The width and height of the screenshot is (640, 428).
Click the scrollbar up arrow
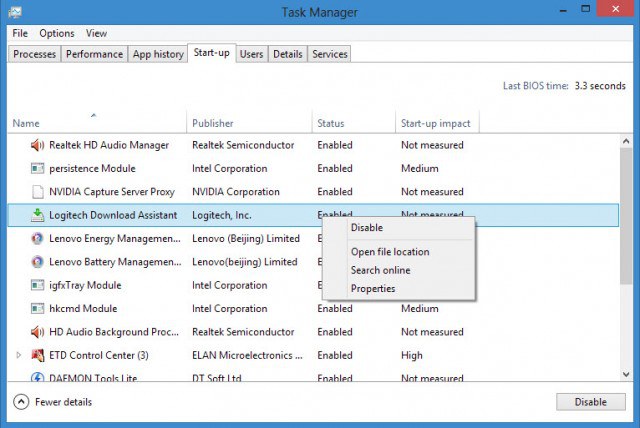point(626,141)
